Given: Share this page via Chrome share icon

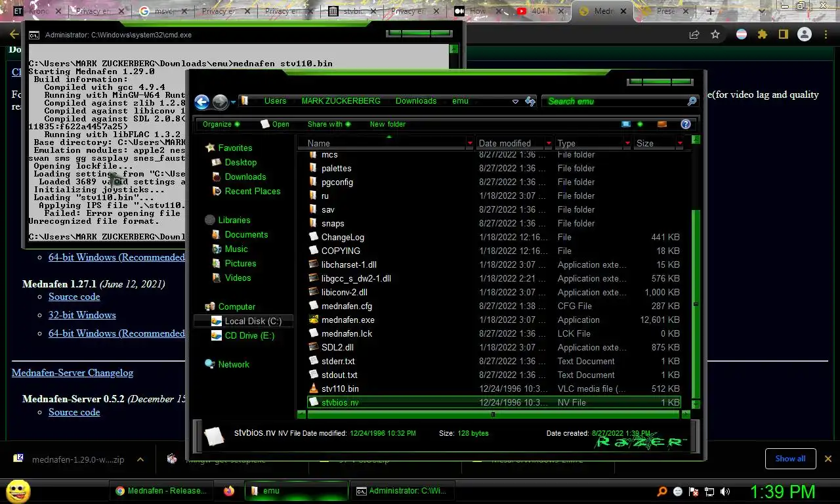Looking at the screenshot, I should click(694, 35).
